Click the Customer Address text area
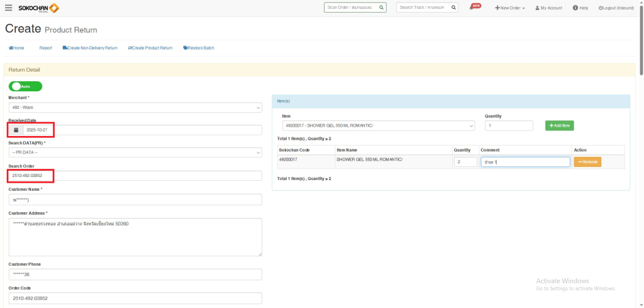The height and width of the screenshot is (308, 644). tap(135, 236)
